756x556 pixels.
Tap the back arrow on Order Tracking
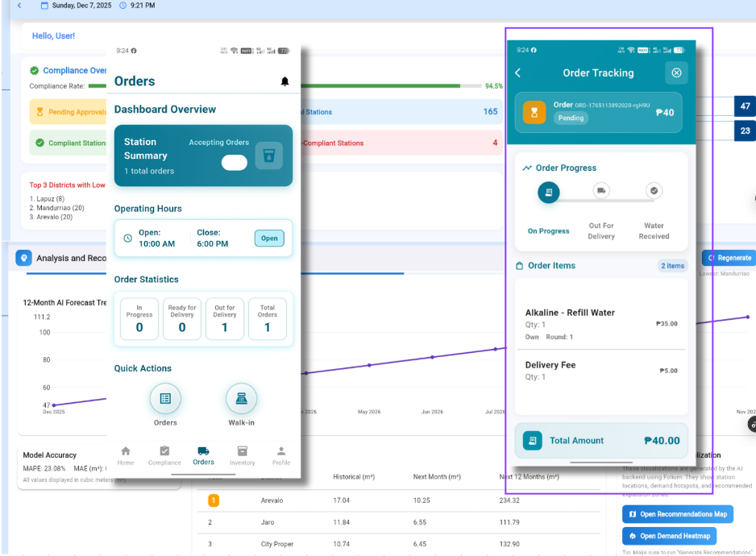pyautogui.click(x=518, y=73)
